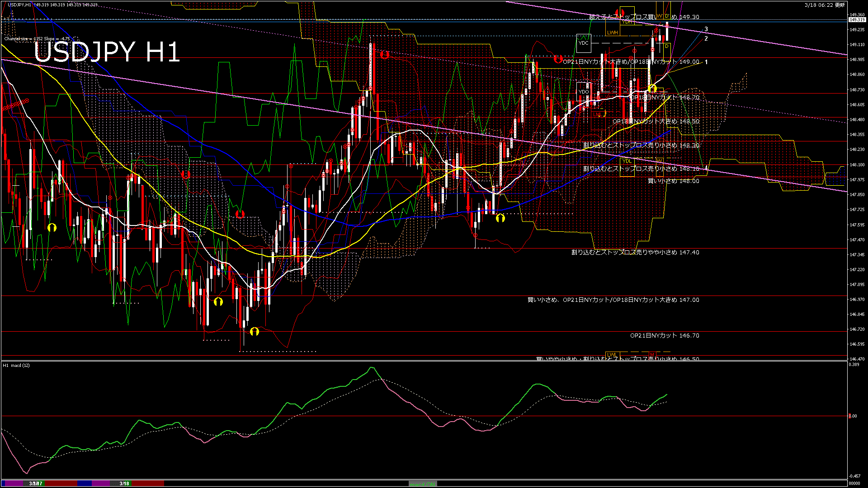The height and width of the screenshot is (488, 868).
Task: Select the 3/18 date segment on timeline
Action: (124, 483)
